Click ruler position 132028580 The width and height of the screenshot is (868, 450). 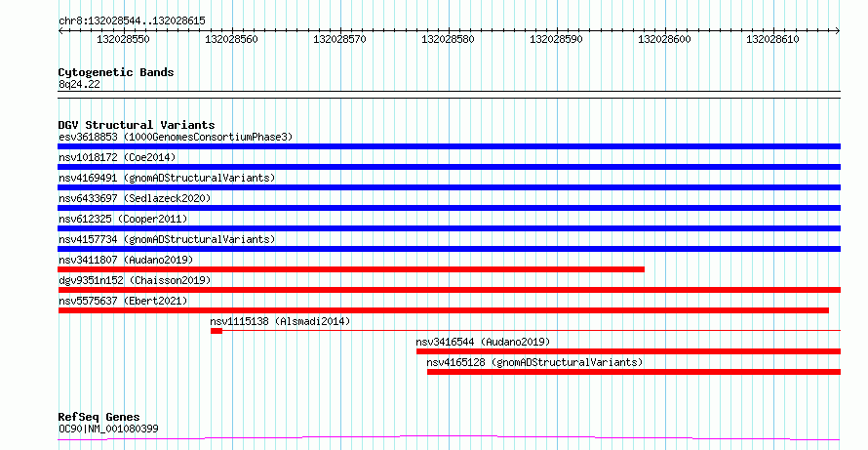point(448,39)
